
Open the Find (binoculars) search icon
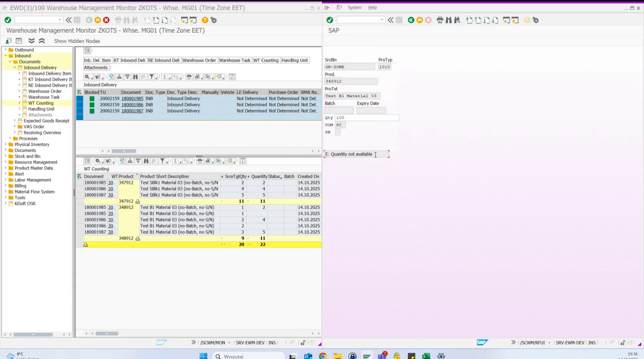pyautogui.click(x=136, y=77)
